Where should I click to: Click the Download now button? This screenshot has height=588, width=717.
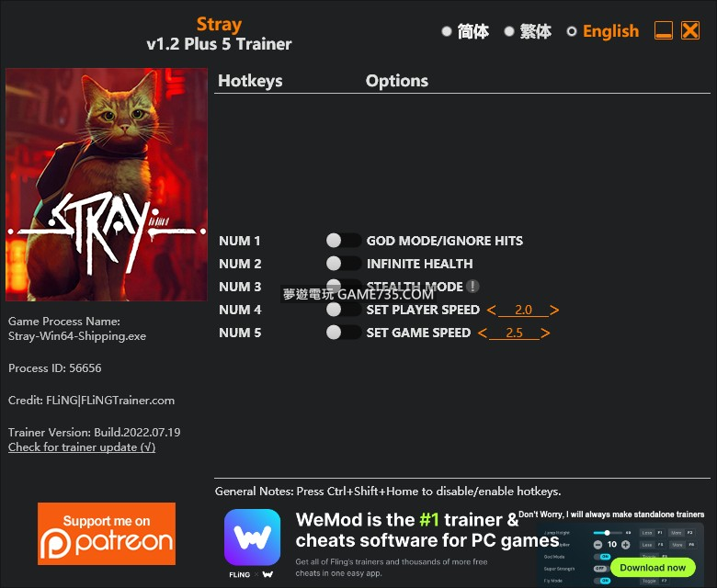(653, 568)
